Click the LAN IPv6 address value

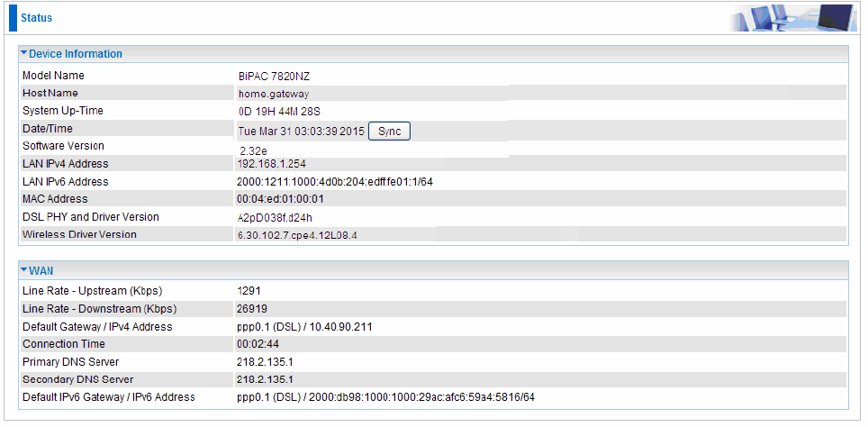pos(335,182)
